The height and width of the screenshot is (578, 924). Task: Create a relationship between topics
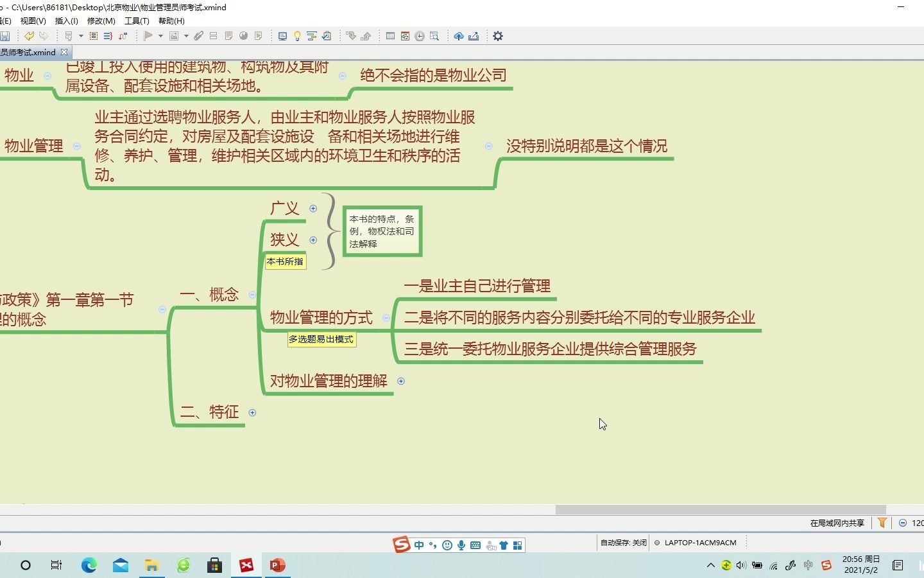pyautogui.click(x=123, y=36)
